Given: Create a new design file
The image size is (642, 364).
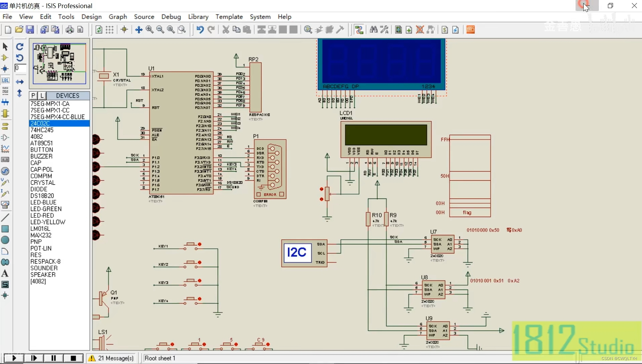Looking at the screenshot, I should pyautogui.click(x=8, y=30).
